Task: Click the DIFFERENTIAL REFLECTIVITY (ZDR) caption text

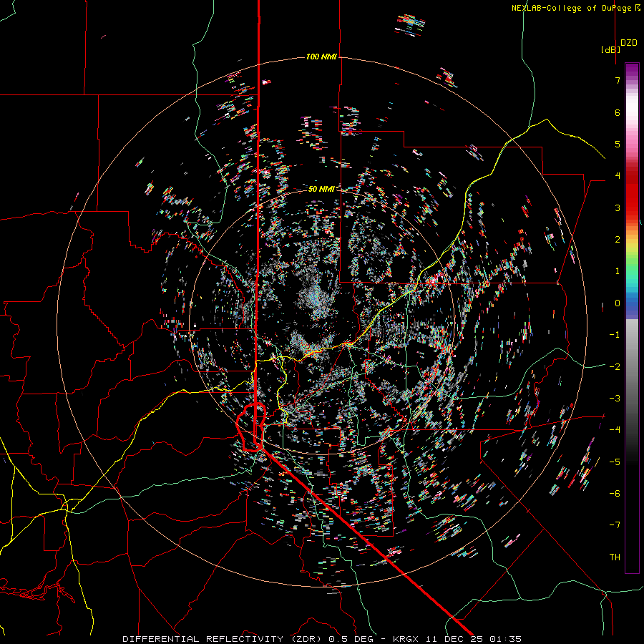Action: coord(224,639)
